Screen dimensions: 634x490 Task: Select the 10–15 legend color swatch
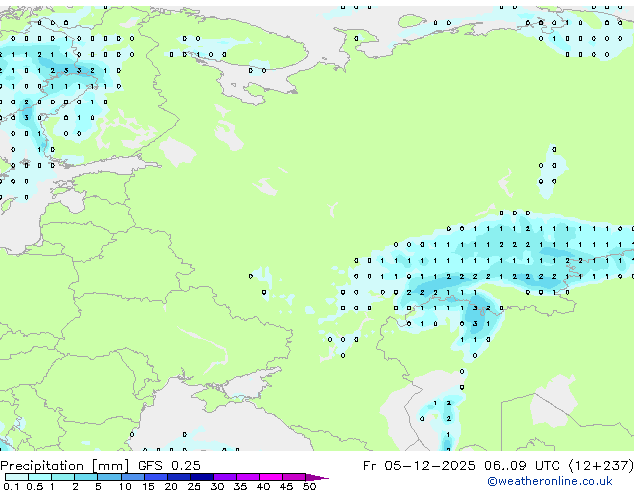pyautogui.click(x=133, y=477)
